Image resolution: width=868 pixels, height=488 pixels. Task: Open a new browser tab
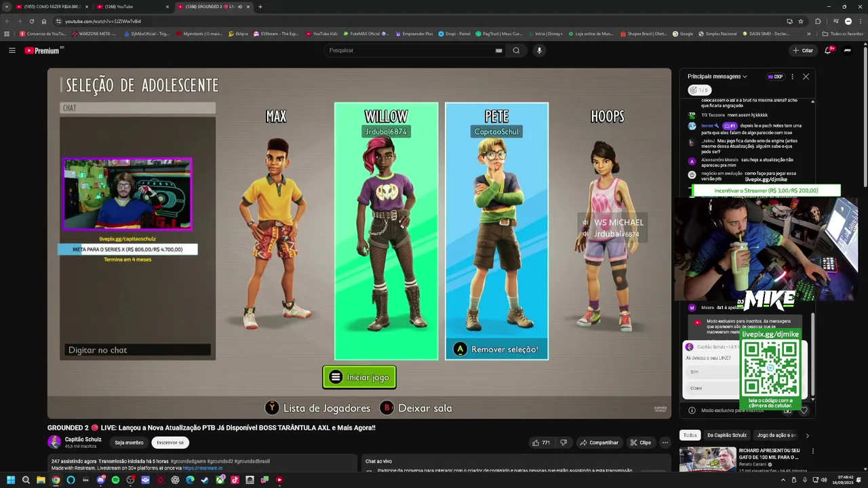click(260, 7)
